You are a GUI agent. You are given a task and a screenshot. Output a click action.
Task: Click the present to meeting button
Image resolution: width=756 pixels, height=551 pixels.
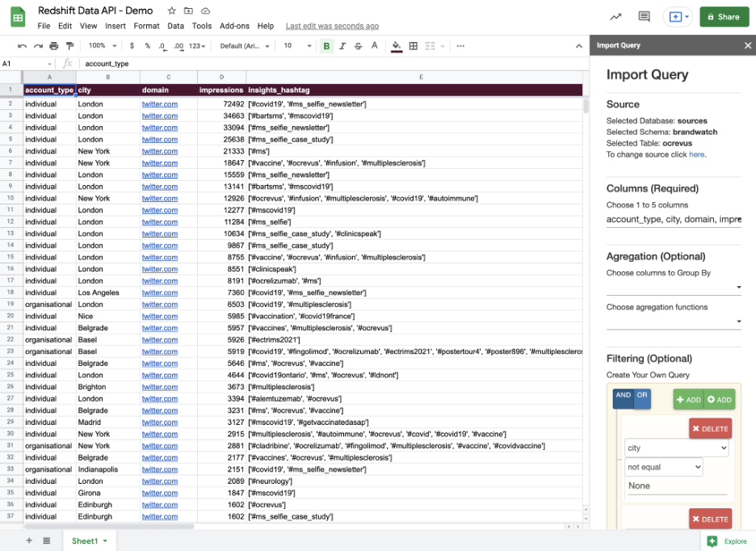click(678, 17)
